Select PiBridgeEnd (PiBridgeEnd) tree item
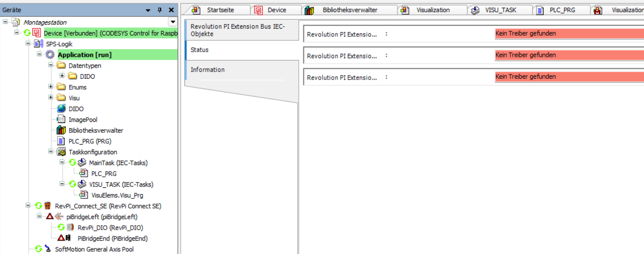 click(113, 238)
